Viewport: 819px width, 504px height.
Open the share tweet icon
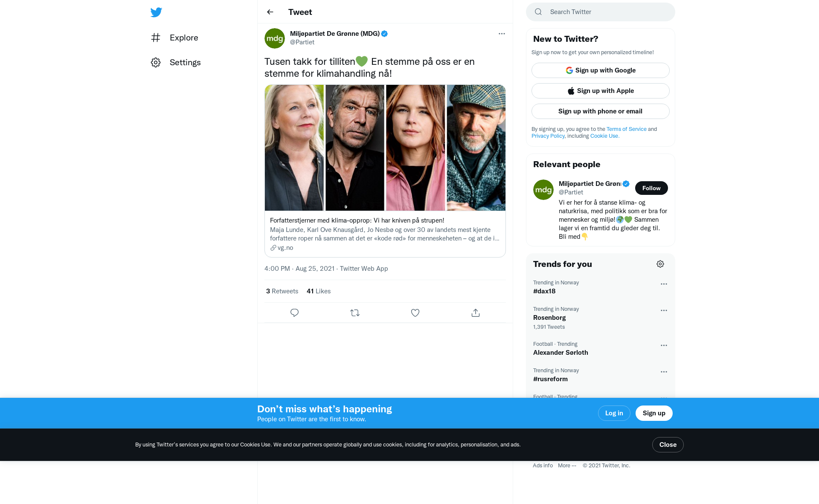point(476,313)
